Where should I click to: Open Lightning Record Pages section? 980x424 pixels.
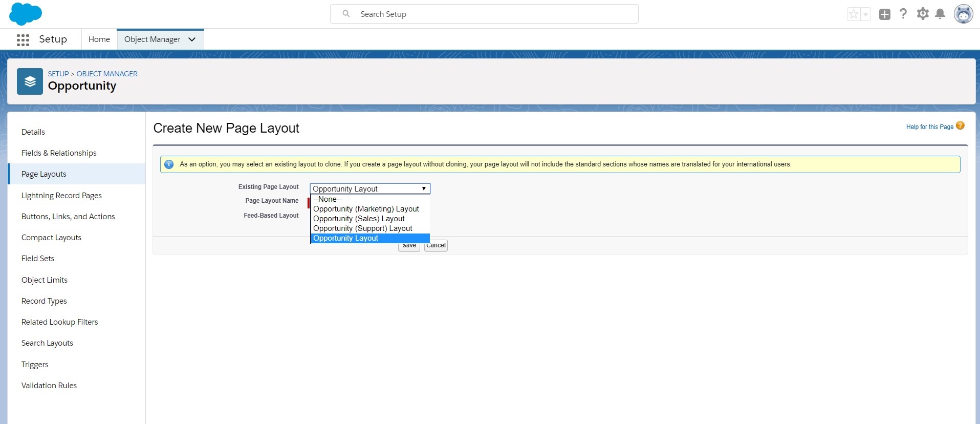(x=61, y=196)
